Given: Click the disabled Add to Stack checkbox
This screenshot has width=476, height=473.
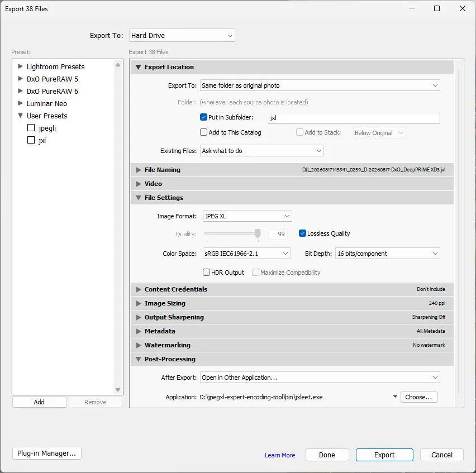Looking at the screenshot, I should 299,132.
